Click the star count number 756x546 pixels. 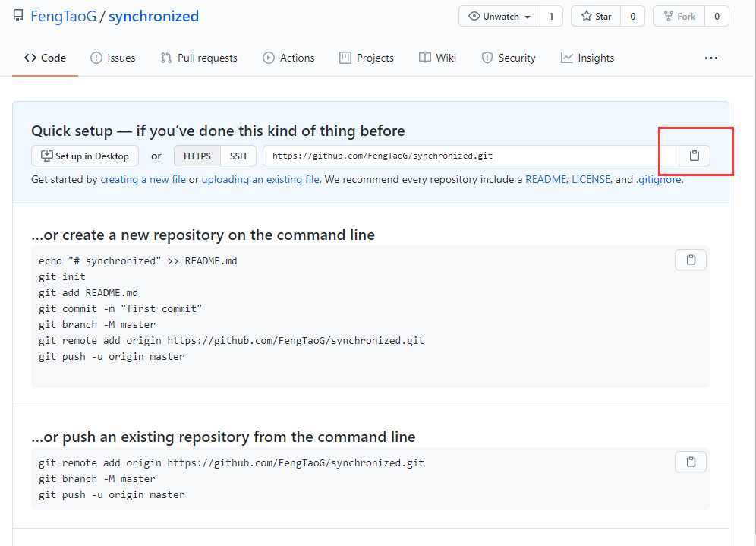pyautogui.click(x=632, y=16)
